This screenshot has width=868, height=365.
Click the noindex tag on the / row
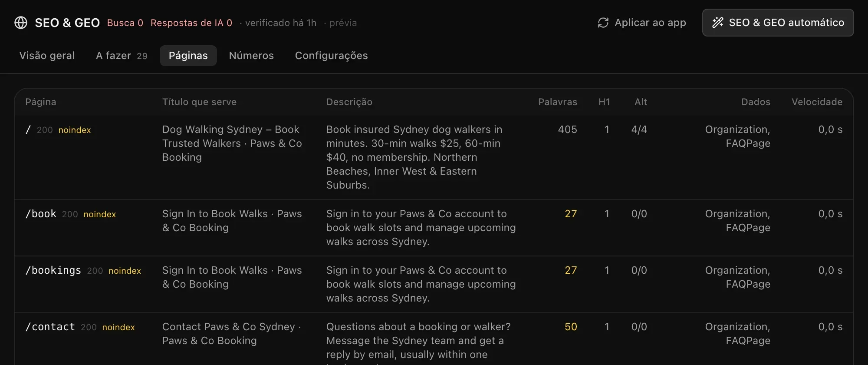click(x=75, y=130)
